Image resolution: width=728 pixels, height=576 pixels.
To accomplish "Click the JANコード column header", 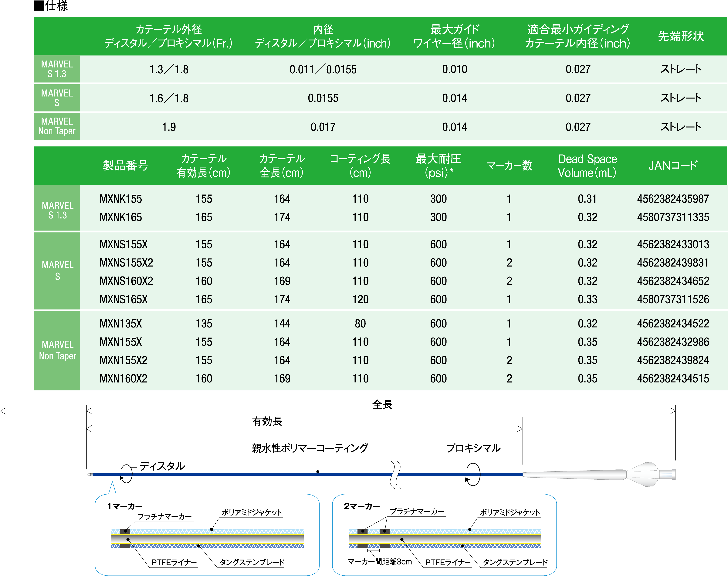I will 673,166.
